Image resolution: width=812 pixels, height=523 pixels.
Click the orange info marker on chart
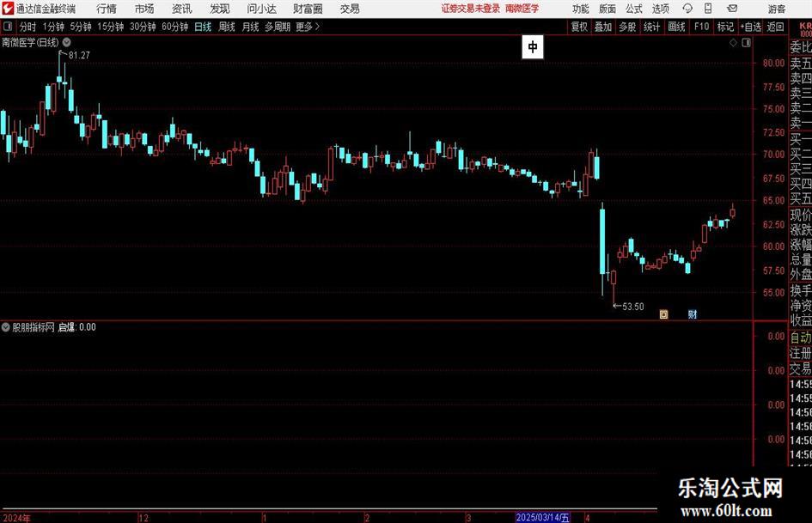tap(663, 314)
